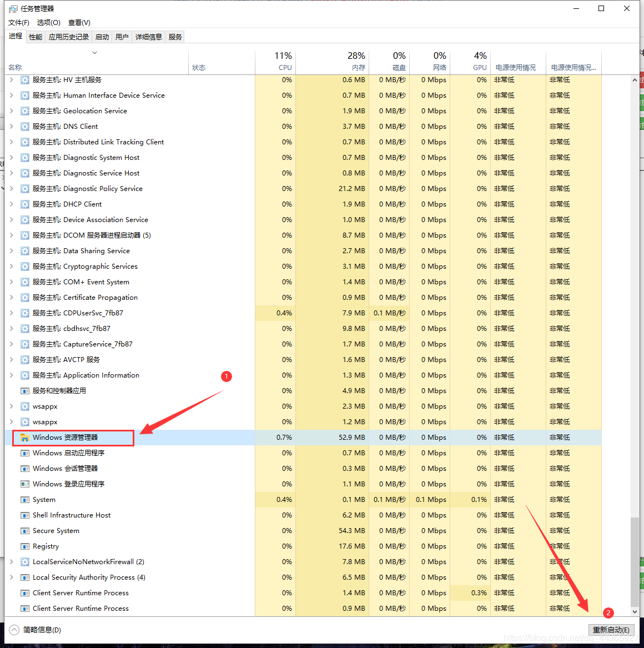Click the scrollbar up arrow
This screenshot has height=648, width=644.
tap(635, 80)
